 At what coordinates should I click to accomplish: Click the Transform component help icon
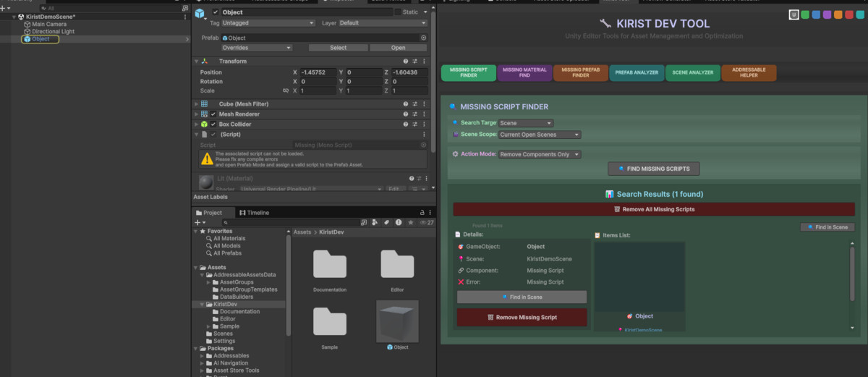click(x=406, y=62)
